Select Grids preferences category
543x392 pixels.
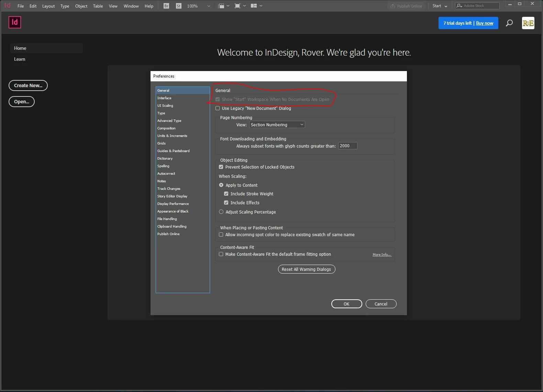tap(182, 143)
